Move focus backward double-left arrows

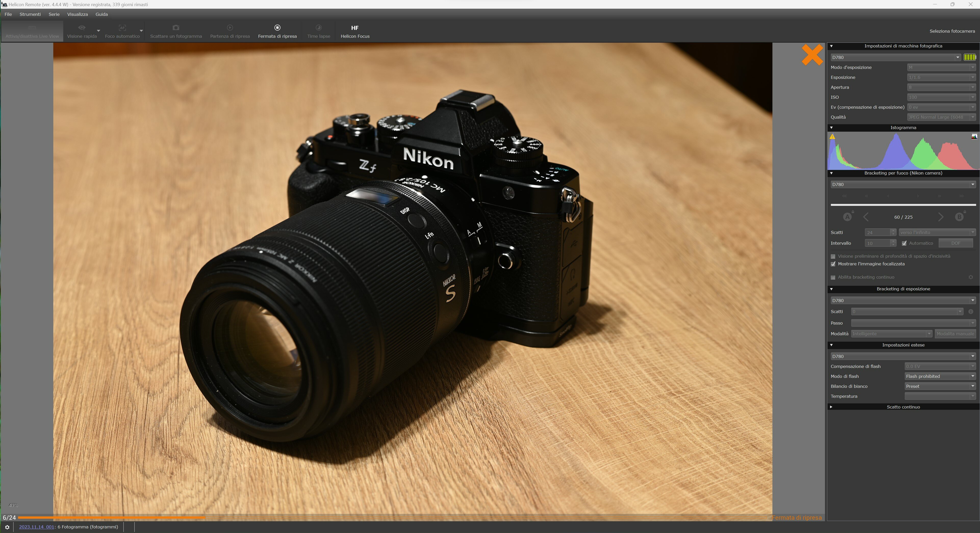click(866, 196)
